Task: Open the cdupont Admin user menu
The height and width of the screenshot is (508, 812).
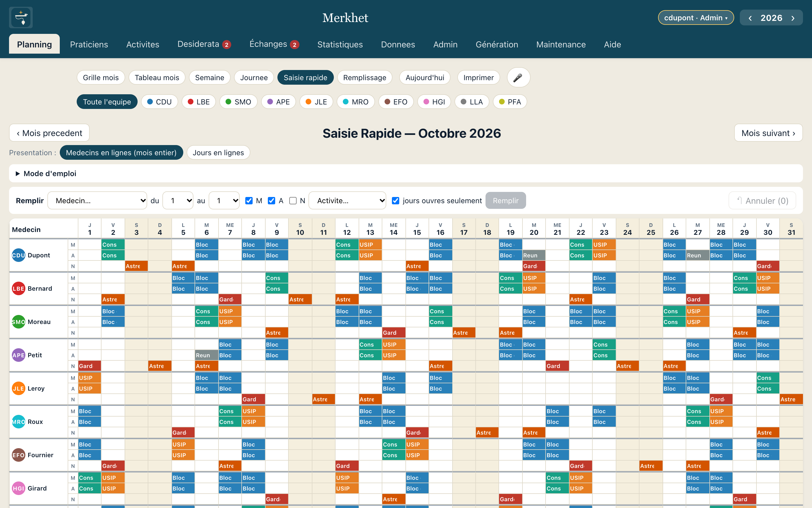Action: [696, 18]
